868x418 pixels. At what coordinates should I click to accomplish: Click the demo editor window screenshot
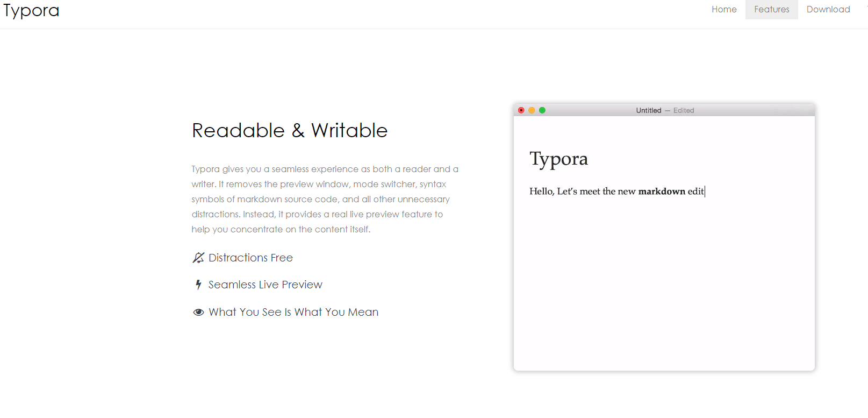(x=664, y=237)
